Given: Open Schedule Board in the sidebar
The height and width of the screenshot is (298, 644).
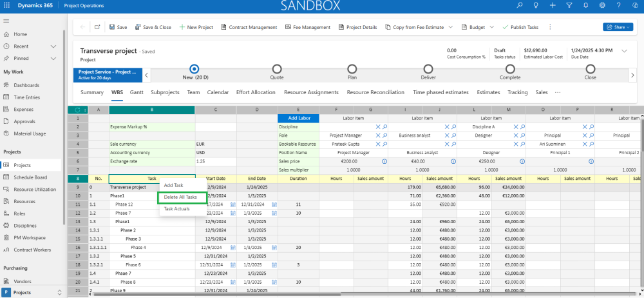Looking at the screenshot, I should 30,177.
